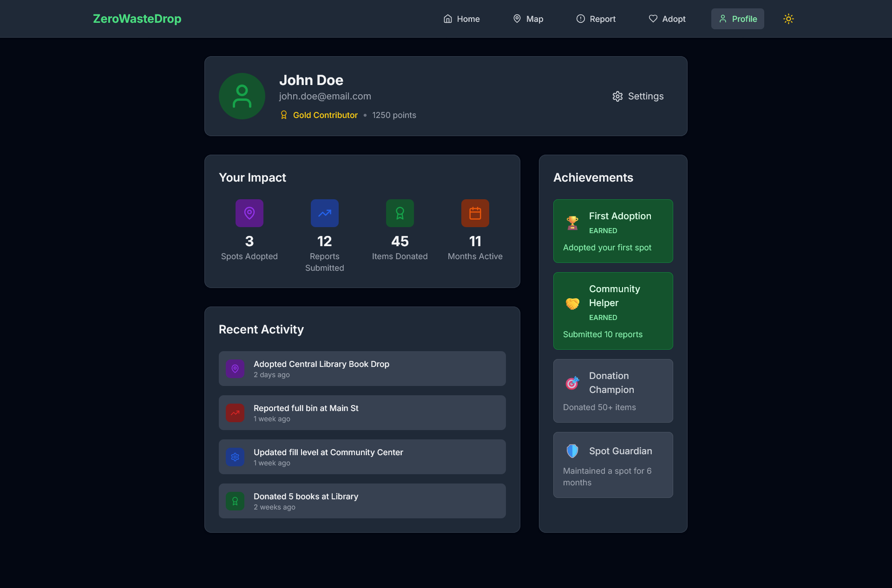This screenshot has height=588, width=892.
Task: Toggle light mode with sun icon
Action: [x=788, y=19]
